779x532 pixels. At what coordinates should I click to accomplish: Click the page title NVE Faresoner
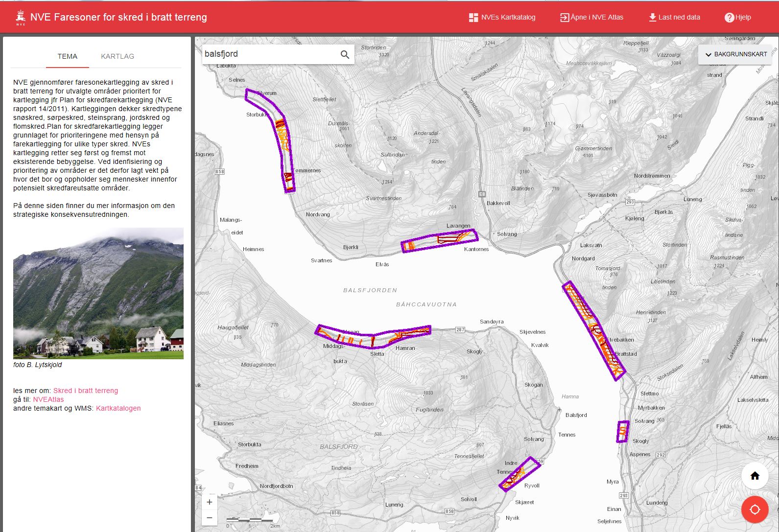[118, 17]
